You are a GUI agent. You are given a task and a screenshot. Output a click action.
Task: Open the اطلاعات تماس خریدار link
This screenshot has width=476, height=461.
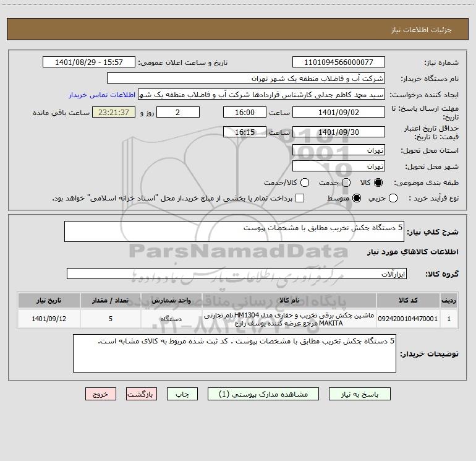(102, 95)
